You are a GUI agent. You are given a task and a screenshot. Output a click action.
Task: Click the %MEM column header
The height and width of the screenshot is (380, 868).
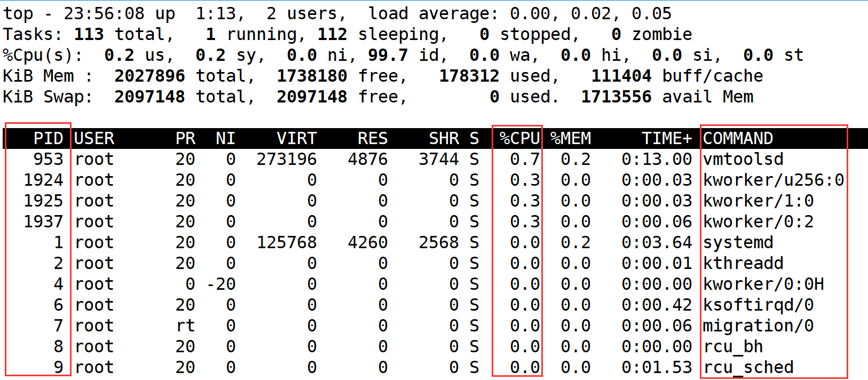click(571, 139)
